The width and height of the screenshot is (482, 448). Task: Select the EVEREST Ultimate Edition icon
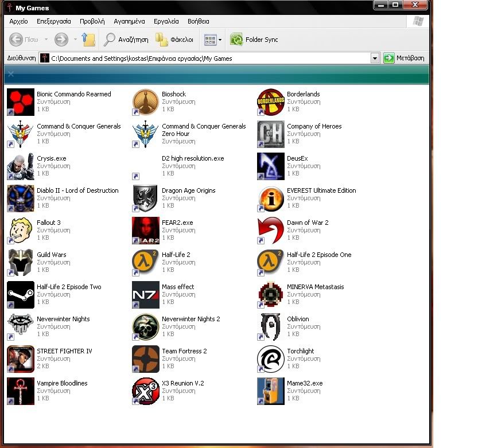point(271,198)
